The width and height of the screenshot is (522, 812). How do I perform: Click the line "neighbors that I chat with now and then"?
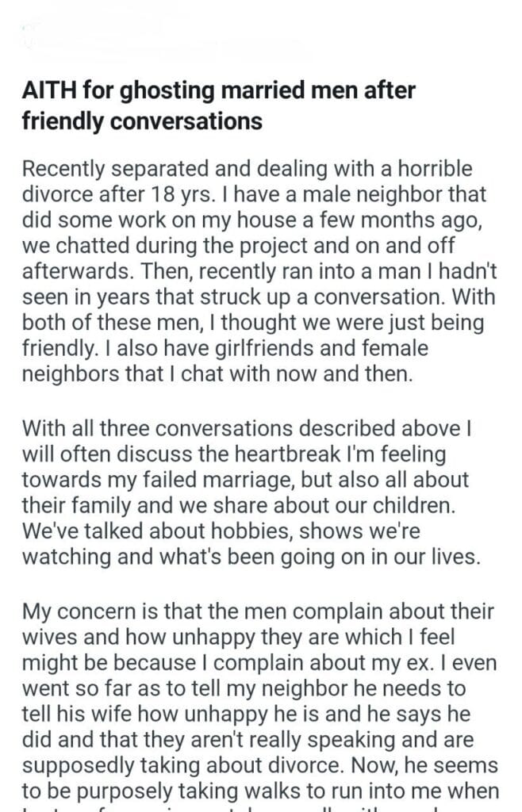217,372
